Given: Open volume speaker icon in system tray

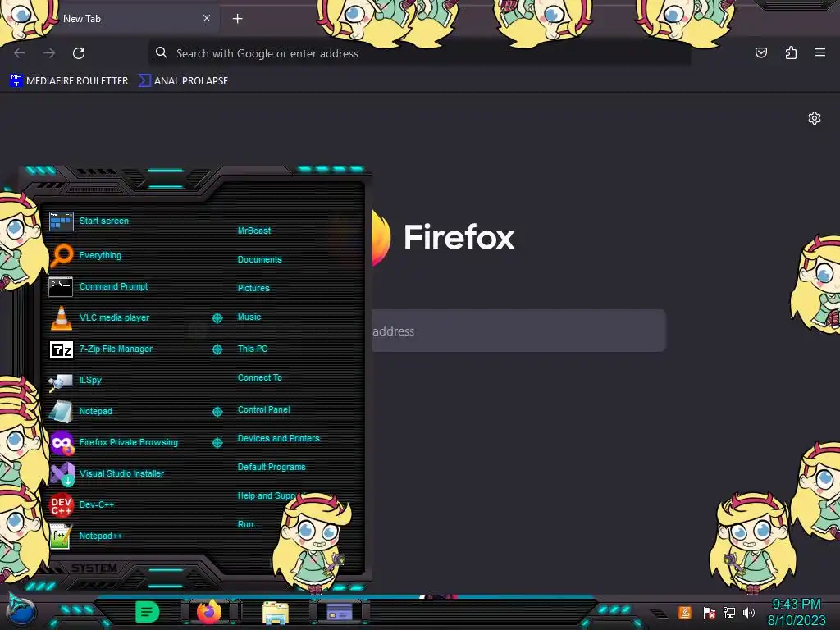Looking at the screenshot, I should click(749, 612).
